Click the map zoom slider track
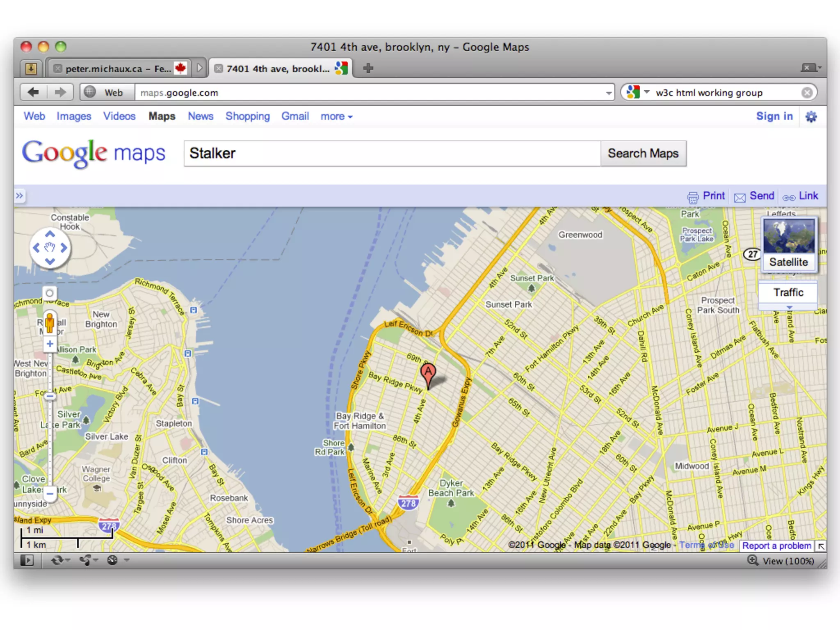Screen dimensions: 840x630 tap(50, 443)
